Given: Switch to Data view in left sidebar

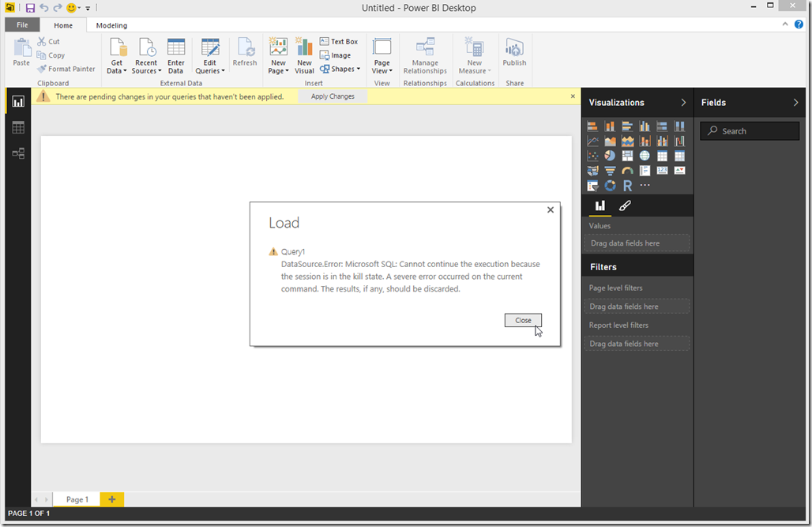Looking at the screenshot, I should click(x=18, y=127).
